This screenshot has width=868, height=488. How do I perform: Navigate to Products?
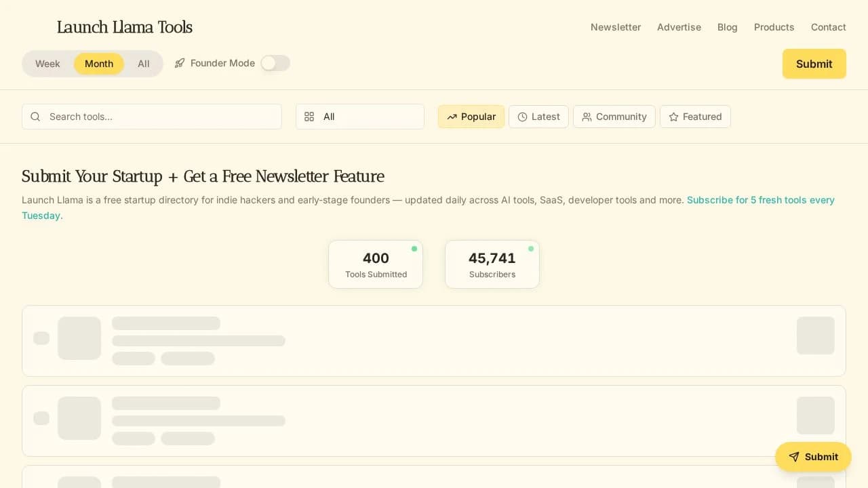pos(774,27)
